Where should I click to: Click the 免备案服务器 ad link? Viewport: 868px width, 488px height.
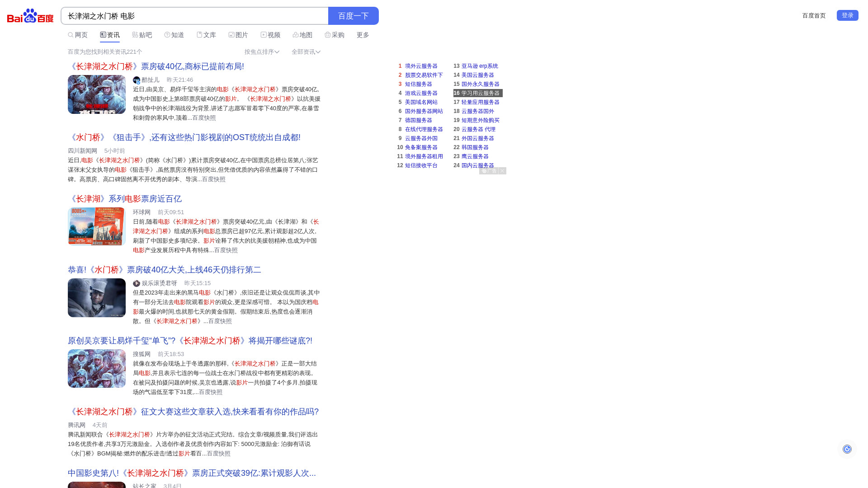(421, 147)
